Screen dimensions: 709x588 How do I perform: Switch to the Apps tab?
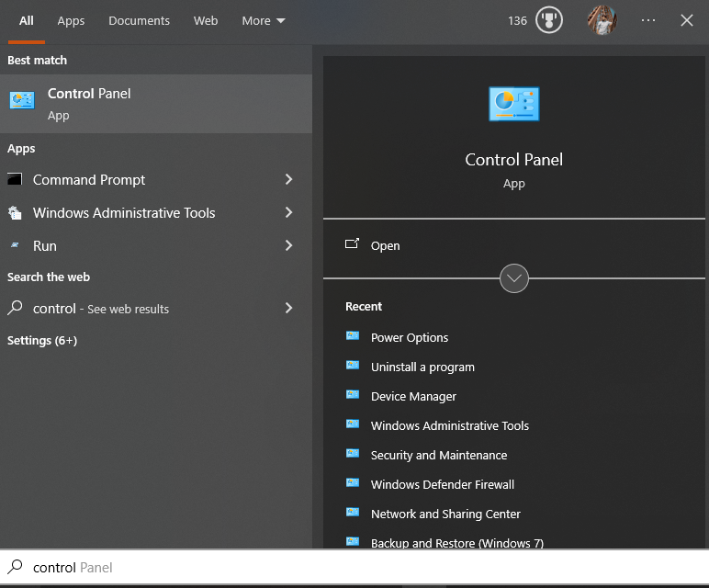click(x=71, y=21)
